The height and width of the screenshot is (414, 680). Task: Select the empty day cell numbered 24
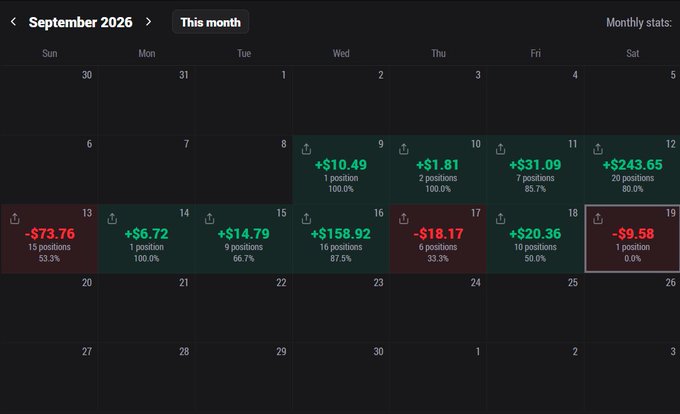(x=438, y=308)
